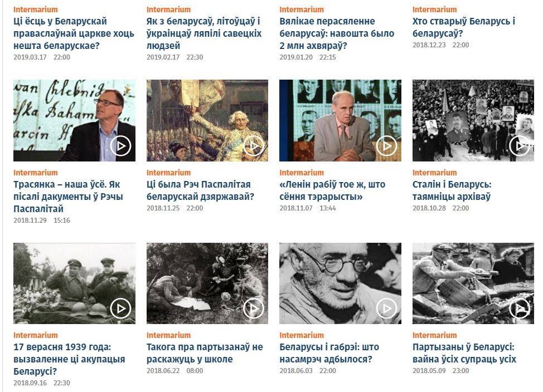Click play icon on Сталін і Беларусь thumbnail
The image size is (543, 392).
520,146
